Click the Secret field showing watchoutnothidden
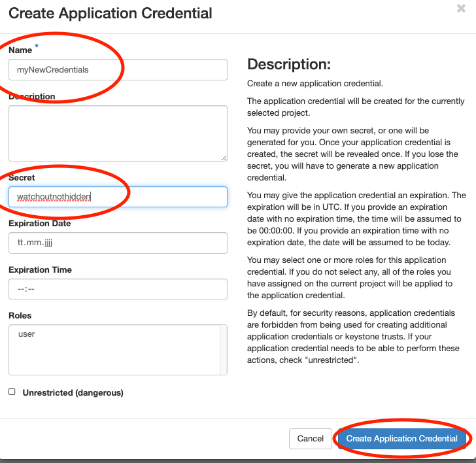 click(118, 197)
